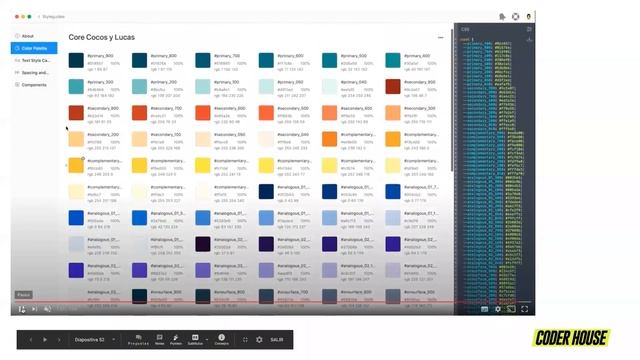The width and height of the screenshot is (640, 360).
Task: Click the help lifebuoy icon at top right
Action: click(516, 17)
